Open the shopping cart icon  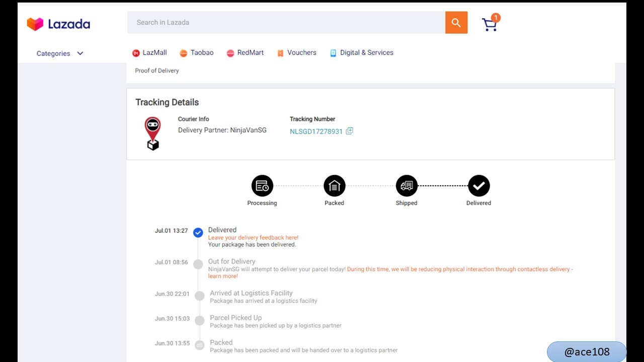pos(490,25)
